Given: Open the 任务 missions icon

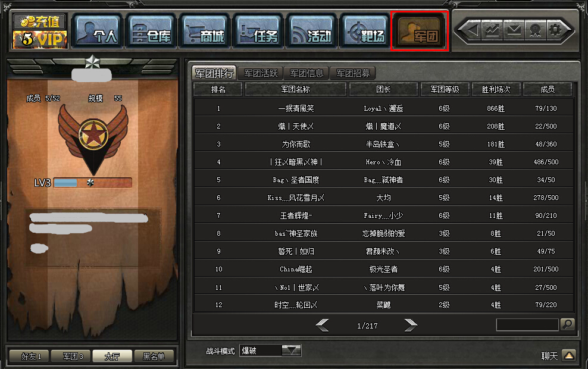Looking at the screenshot, I should (x=258, y=32).
